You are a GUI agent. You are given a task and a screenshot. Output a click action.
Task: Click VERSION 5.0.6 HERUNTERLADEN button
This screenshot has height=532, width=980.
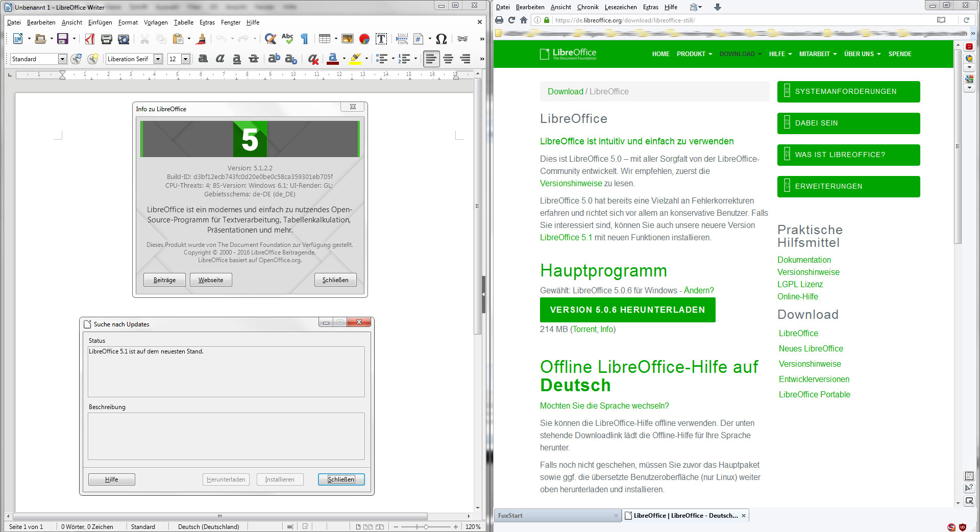627,310
